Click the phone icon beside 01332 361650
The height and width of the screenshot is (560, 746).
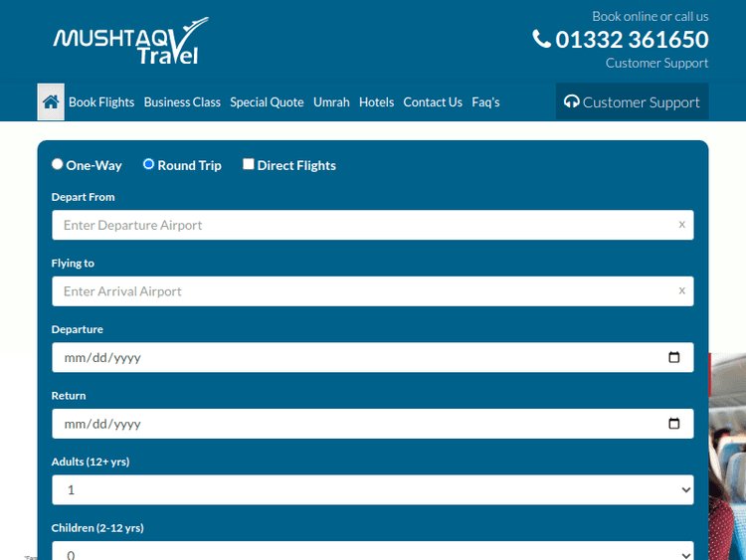pos(541,39)
